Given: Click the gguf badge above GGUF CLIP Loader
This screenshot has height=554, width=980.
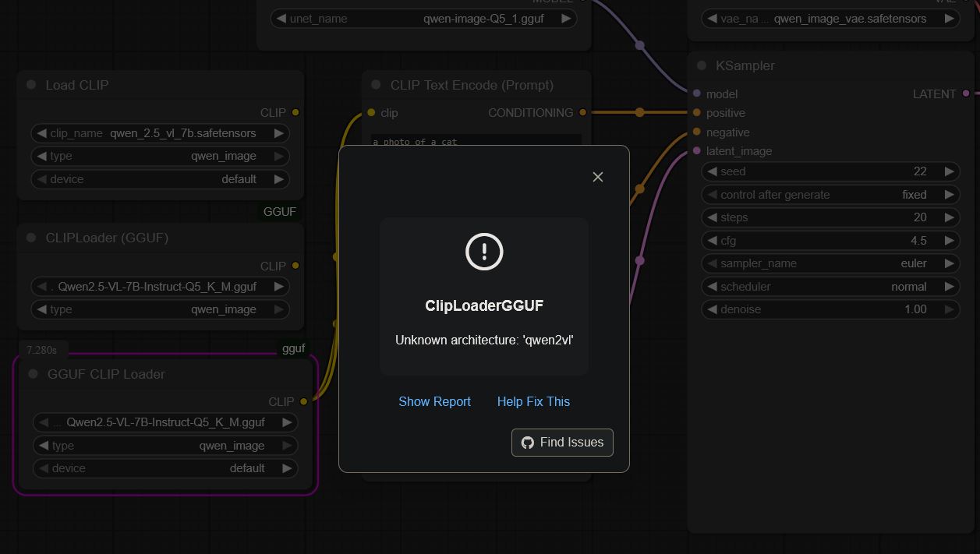Looking at the screenshot, I should (293, 348).
